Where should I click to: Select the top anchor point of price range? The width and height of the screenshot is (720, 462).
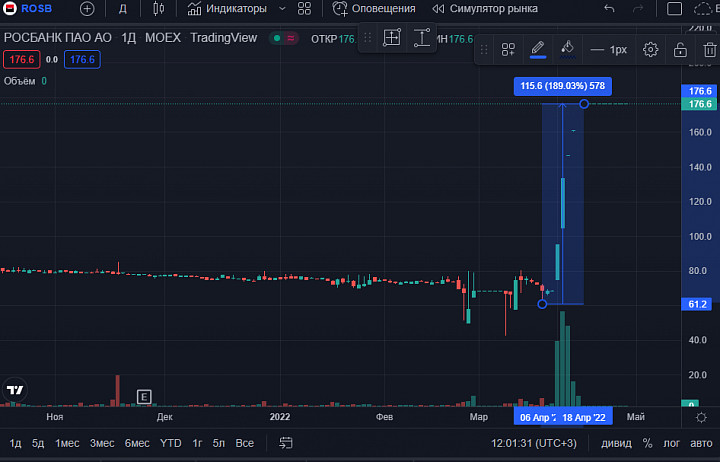(x=584, y=104)
